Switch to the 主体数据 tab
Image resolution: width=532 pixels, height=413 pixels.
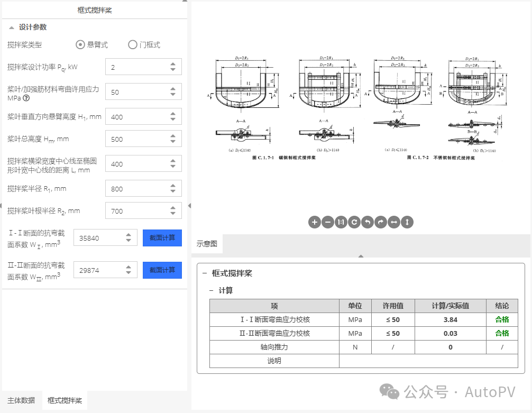(21, 401)
